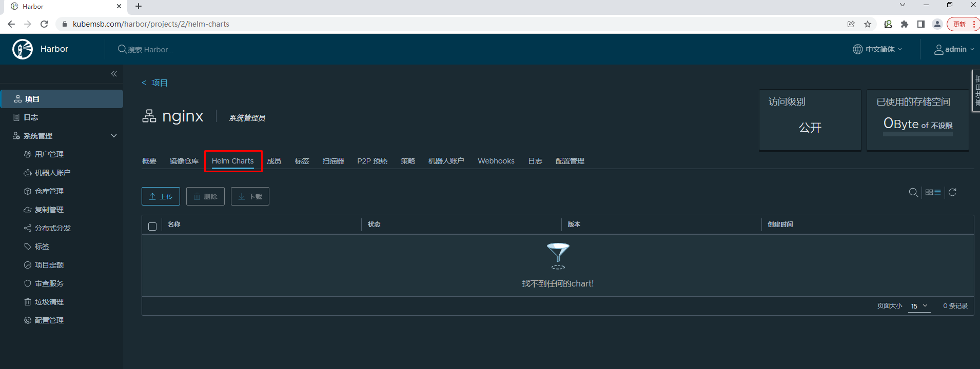This screenshot has height=369, width=980.
Task: Click the search magnifier icon in header
Action: pyautogui.click(x=122, y=49)
